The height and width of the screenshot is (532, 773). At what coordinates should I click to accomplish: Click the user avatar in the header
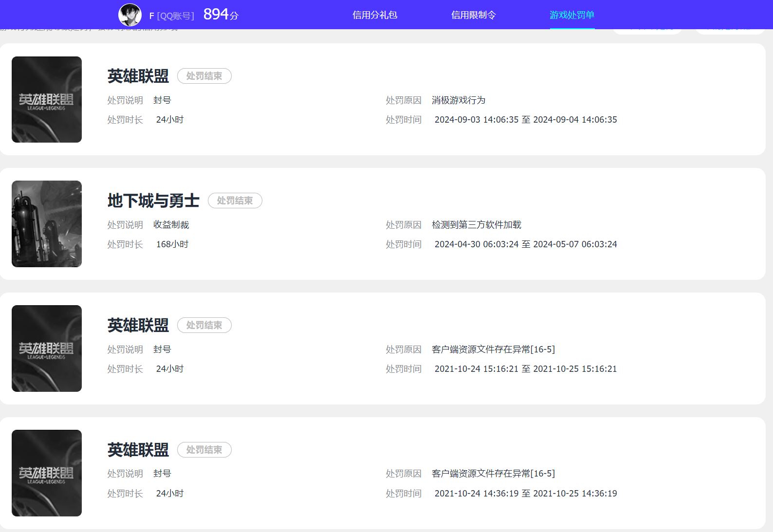[x=130, y=15]
